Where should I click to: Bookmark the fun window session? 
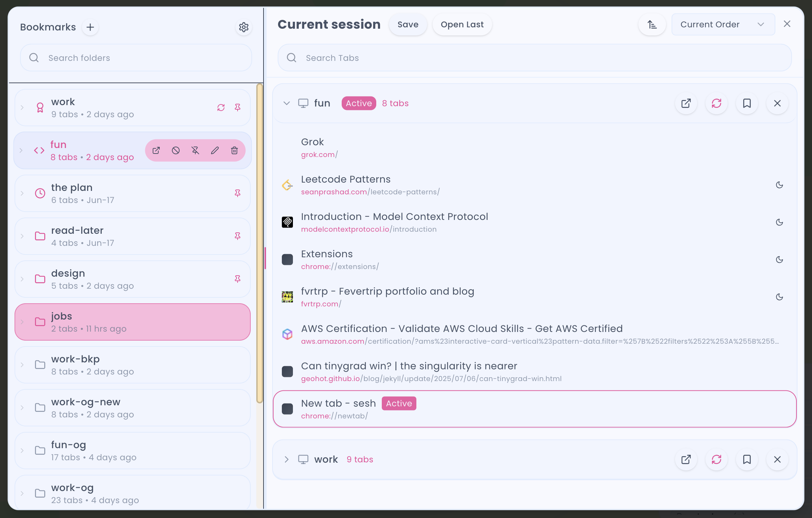747,103
